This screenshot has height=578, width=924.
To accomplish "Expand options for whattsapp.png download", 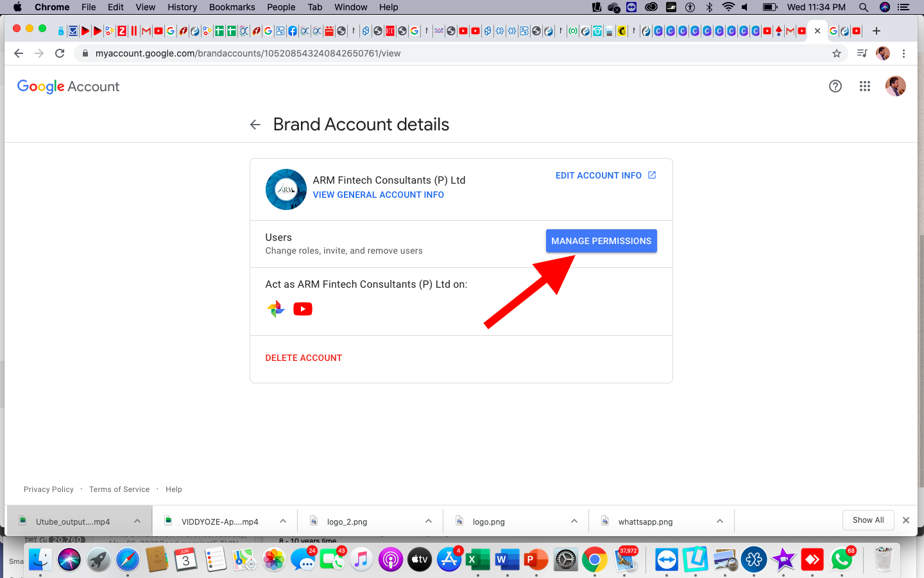I will (720, 521).
